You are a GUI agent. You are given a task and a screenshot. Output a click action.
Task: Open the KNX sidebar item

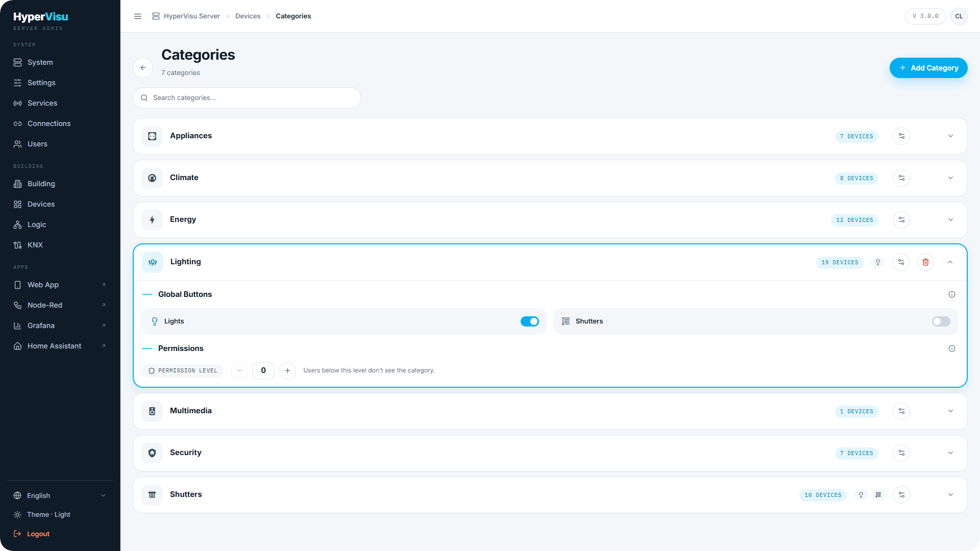pos(60,245)
